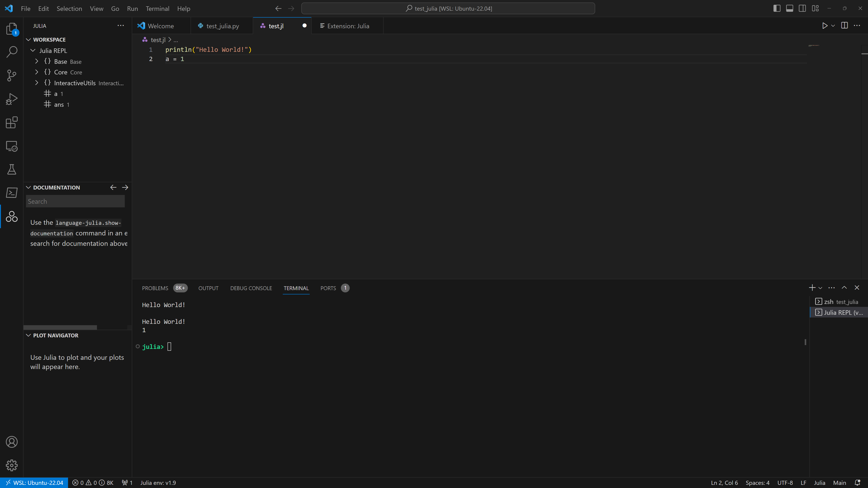Screen dimensions: 868x488
Task: Switch to Extension: Julia tab
Action: tap(348, 26)
